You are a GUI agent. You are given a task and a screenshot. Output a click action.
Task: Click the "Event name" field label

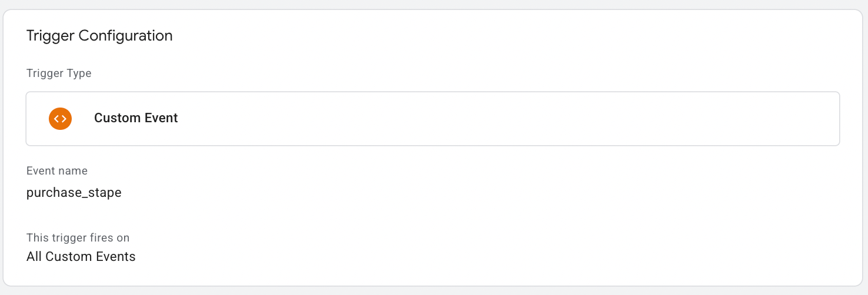click(57, 171)
